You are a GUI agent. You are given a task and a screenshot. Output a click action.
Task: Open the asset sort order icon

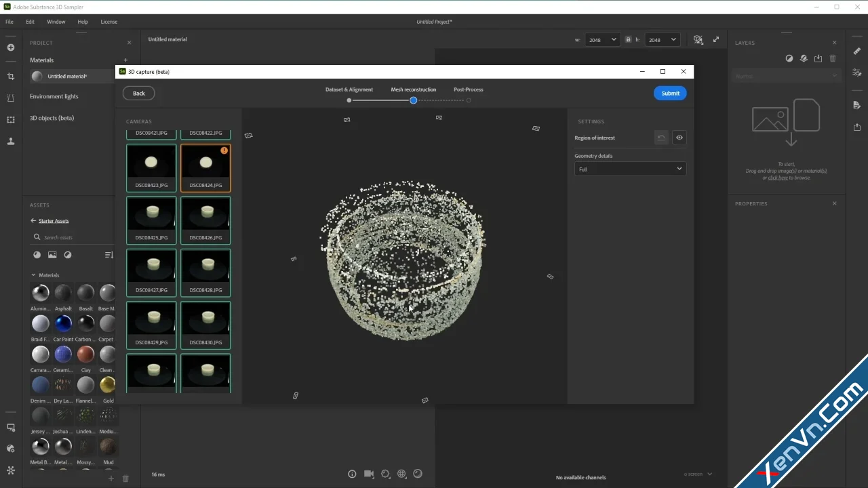pyautogui.click(x=108, y=255)
